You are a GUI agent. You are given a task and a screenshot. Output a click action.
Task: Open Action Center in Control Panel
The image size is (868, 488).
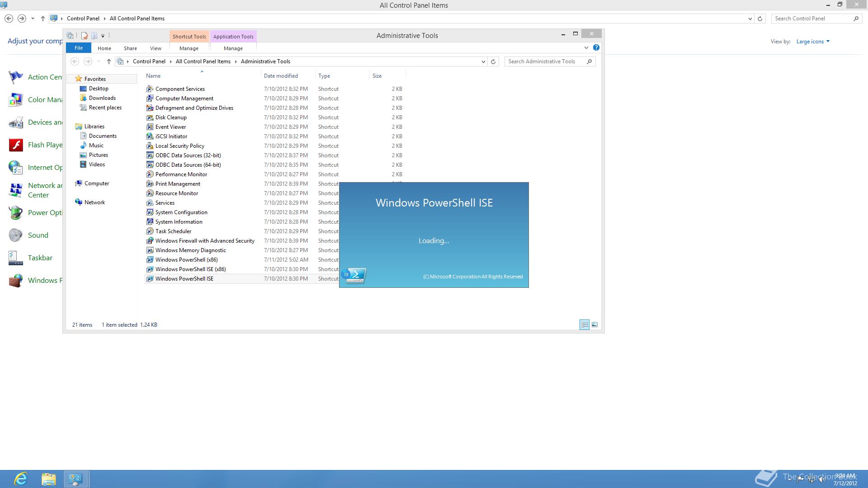35,77
